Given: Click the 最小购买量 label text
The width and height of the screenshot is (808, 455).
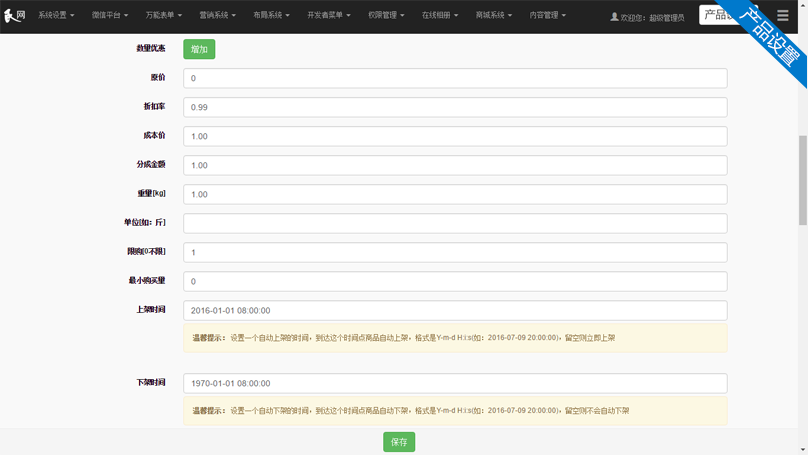Looking at the screenshot, I should [147, 280].
